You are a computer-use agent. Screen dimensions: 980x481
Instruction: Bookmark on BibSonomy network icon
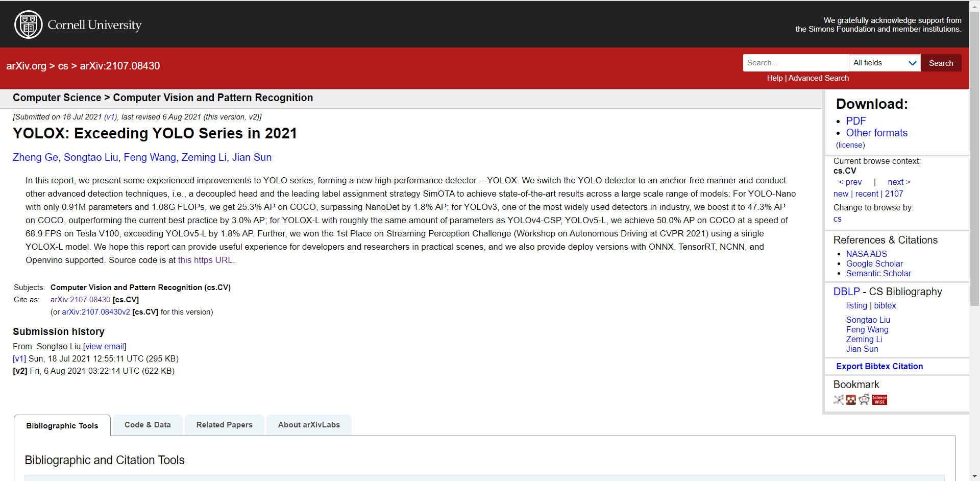[x=839, y=400]
